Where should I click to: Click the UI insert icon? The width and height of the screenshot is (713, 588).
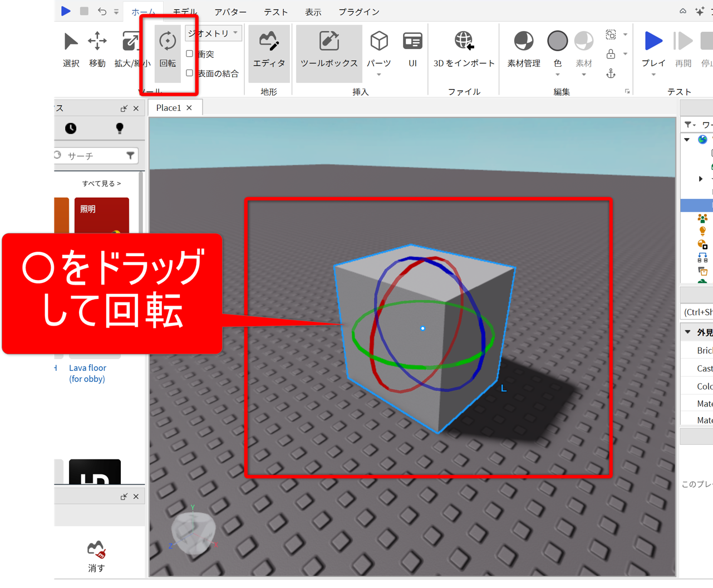click(412, 49)
